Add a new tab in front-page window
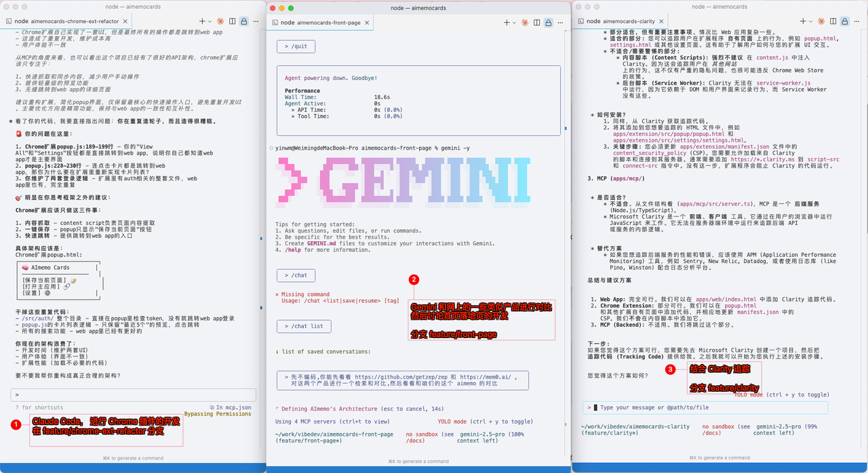Image resolution: width=868 pixels, height=473 pixels. coord(506,22)
